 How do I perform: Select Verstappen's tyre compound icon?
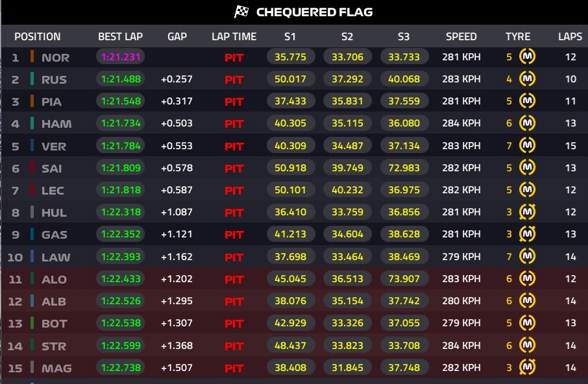[529, 146]
